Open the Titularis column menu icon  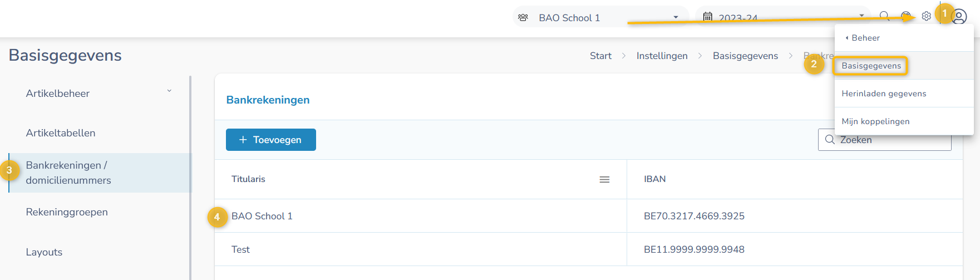click(604, 179)
